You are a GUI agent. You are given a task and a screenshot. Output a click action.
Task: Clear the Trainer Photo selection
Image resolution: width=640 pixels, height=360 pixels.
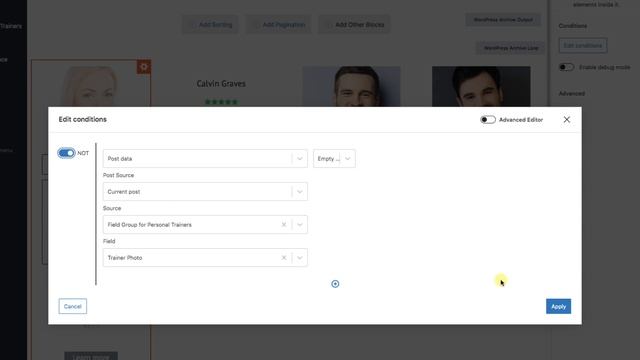coord(284,258)
